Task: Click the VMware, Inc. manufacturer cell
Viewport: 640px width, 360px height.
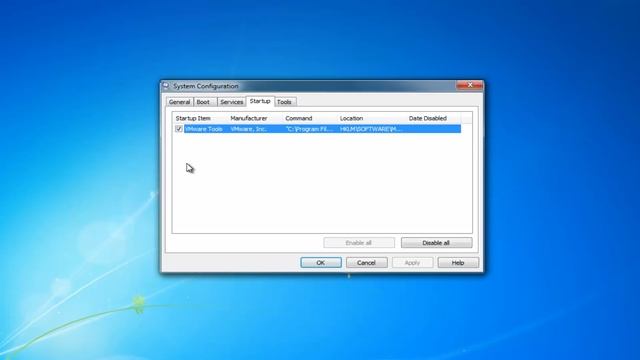Action: click(249, 129)
